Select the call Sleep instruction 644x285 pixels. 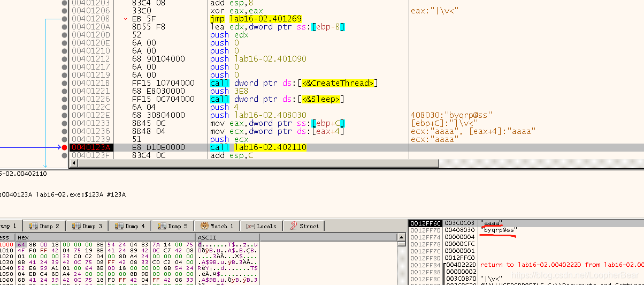click(x=277, y=99)
